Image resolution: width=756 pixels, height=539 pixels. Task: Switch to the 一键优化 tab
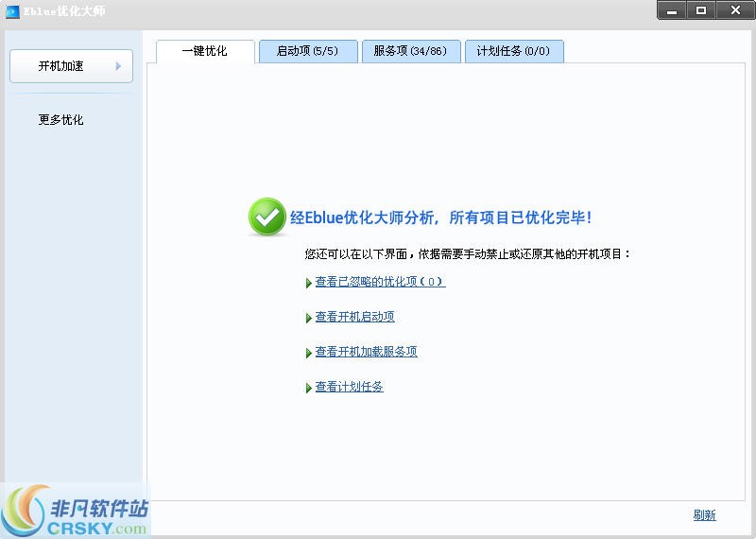click(x=205, y=51)
